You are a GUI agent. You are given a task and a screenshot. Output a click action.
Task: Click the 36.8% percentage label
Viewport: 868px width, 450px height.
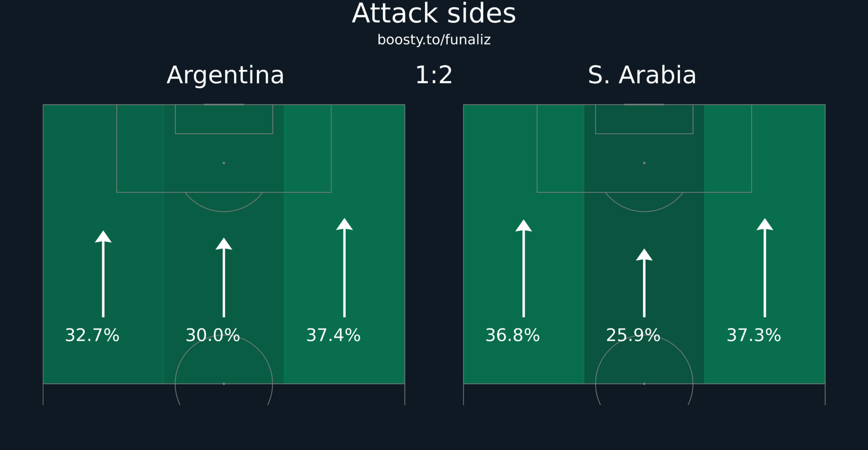pos(513,335)
